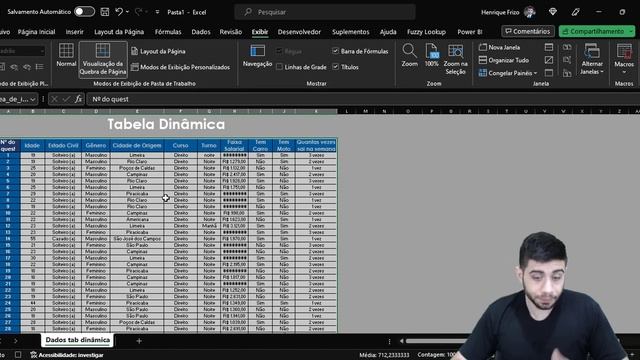The image size is (640, 360).
Task: Click the formula bar showing Nº do quest
Action: click(x=363, y=99)
